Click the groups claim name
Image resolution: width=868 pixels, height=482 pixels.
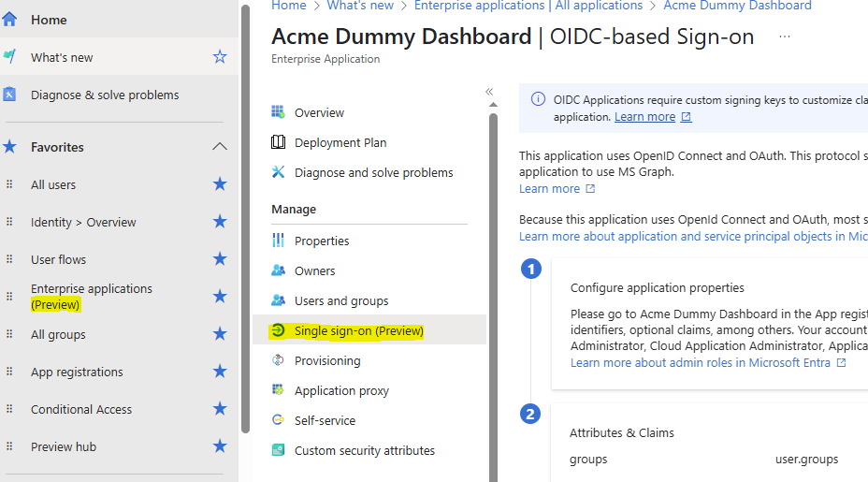(x=588, y=460)
